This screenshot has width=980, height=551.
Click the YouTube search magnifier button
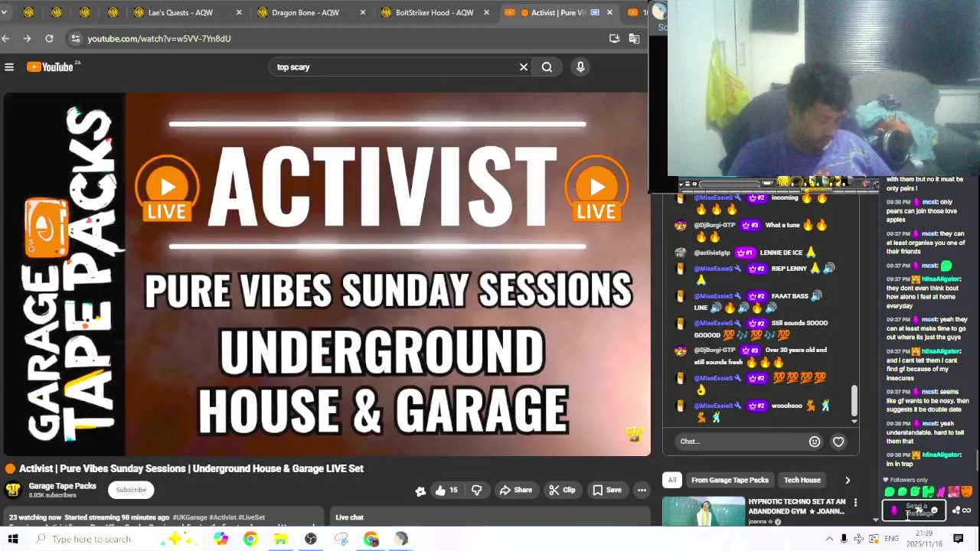tap(547, 67)
